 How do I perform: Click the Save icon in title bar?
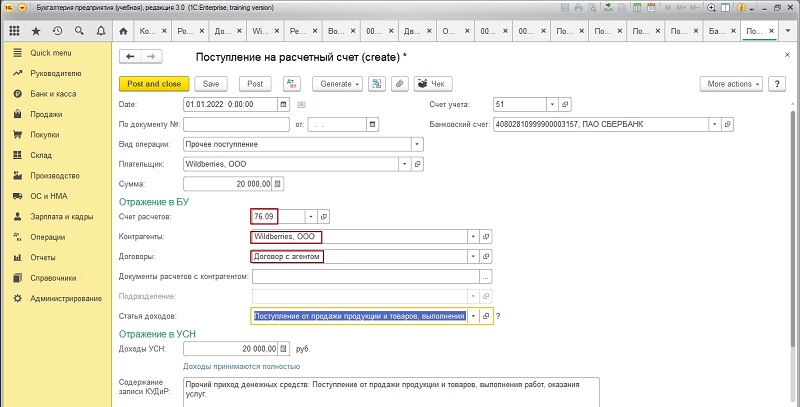565,8
